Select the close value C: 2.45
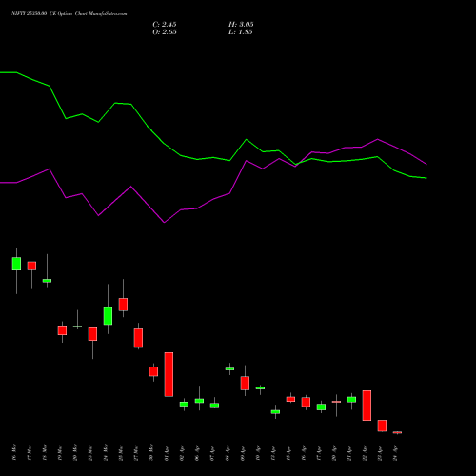Screen dimensions: 476x476 tap(165, 25)
